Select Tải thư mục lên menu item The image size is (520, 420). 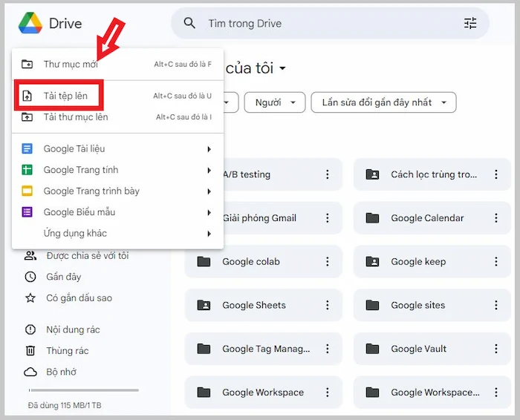click(x=117, y=117)
